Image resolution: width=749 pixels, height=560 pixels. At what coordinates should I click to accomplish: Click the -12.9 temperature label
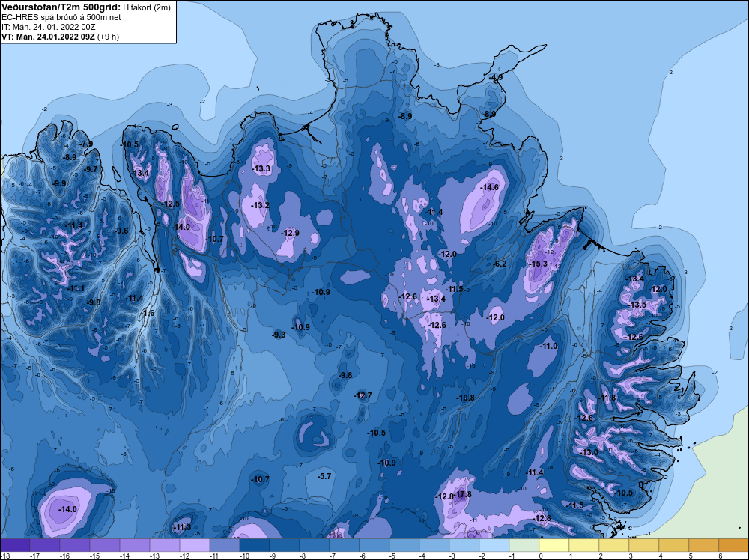pyautogui.click(x=291, y=233)
